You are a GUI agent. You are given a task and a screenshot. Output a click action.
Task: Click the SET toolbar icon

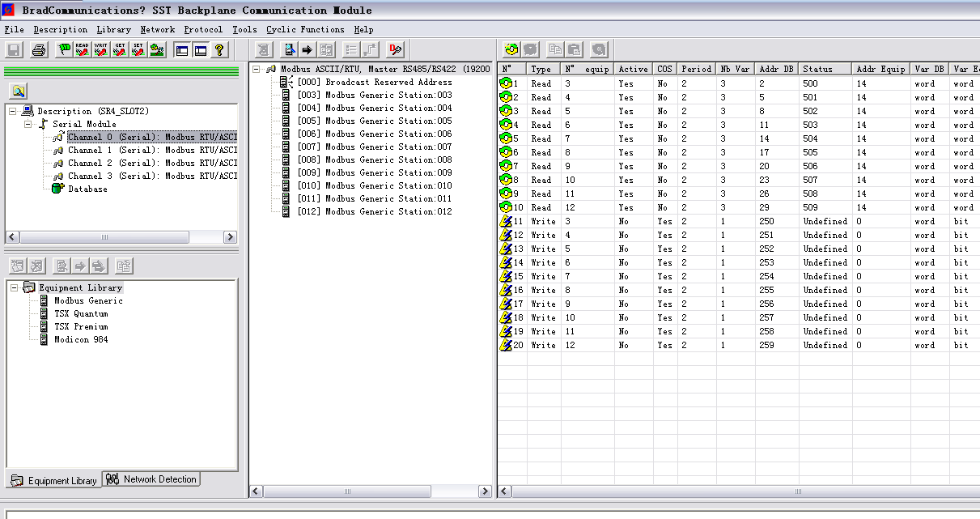(138, 50)
